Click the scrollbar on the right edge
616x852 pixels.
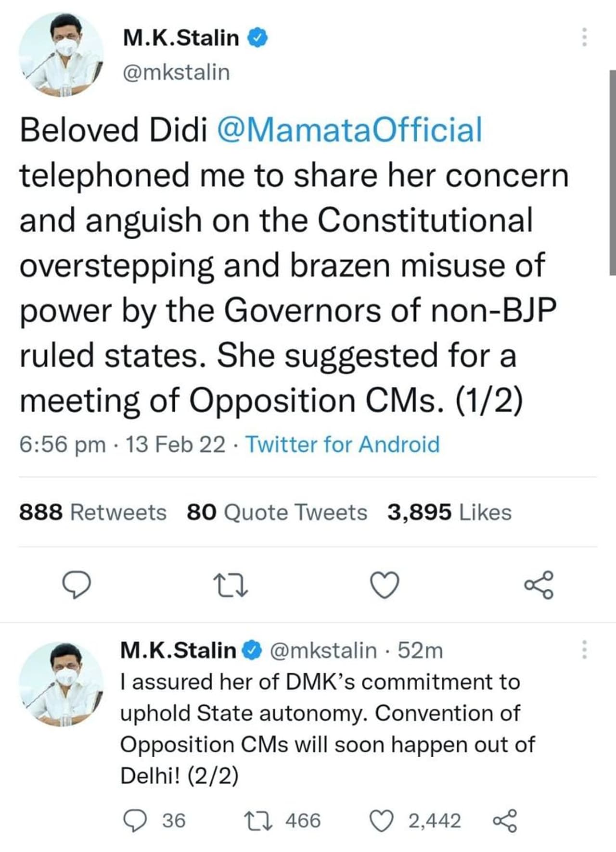tap(612, 172)
